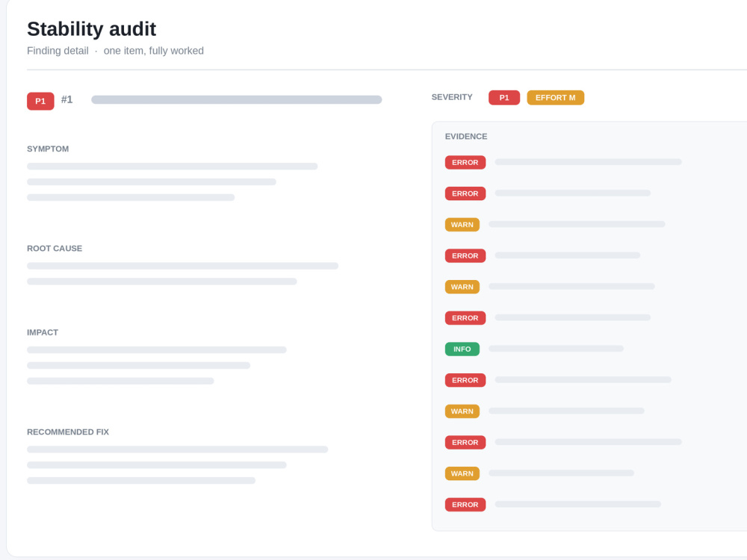Click the topmost WARN badge under EVIDENCE
Viewport: 747px width, 560px height.
click(462, 225)
